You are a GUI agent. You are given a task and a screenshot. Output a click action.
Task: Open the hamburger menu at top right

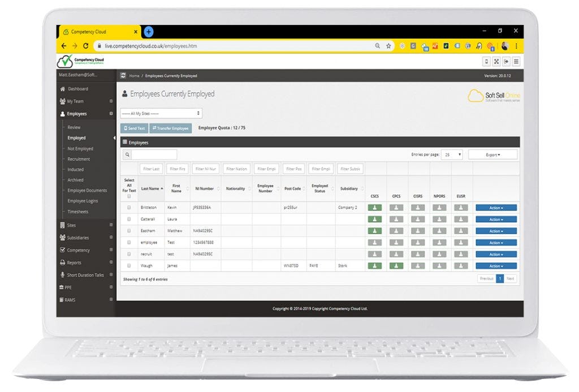(516, 61)
